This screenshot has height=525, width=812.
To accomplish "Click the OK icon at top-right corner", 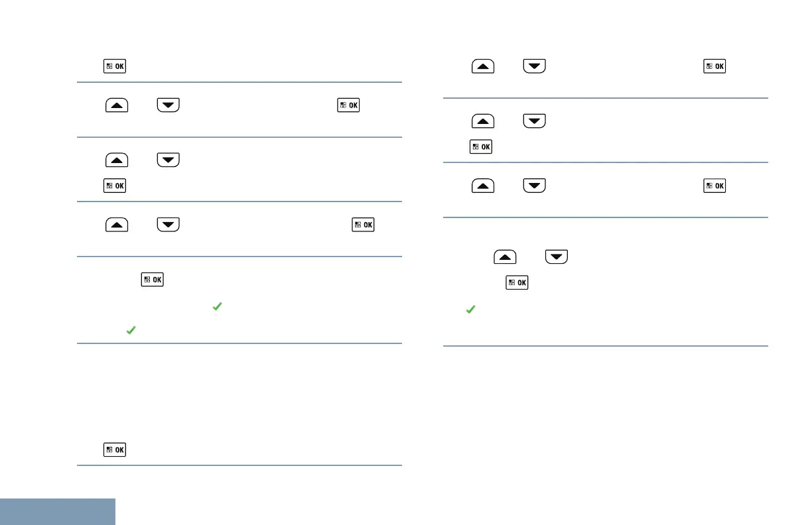I will click(714, 67).
